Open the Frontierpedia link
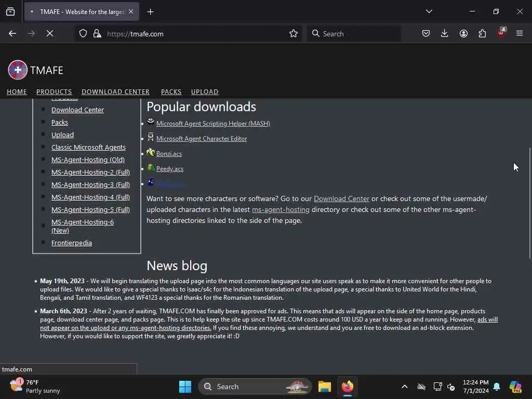 [x=72, y=243]
